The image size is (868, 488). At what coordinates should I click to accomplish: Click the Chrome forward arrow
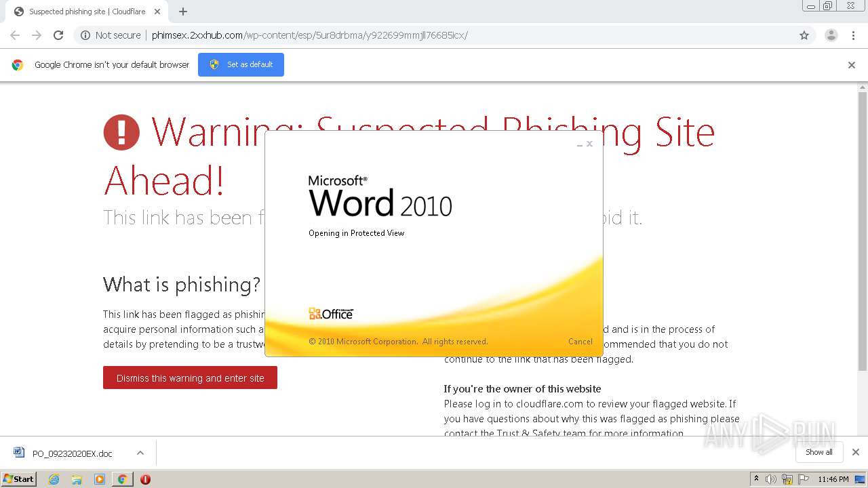pos(37,35)
